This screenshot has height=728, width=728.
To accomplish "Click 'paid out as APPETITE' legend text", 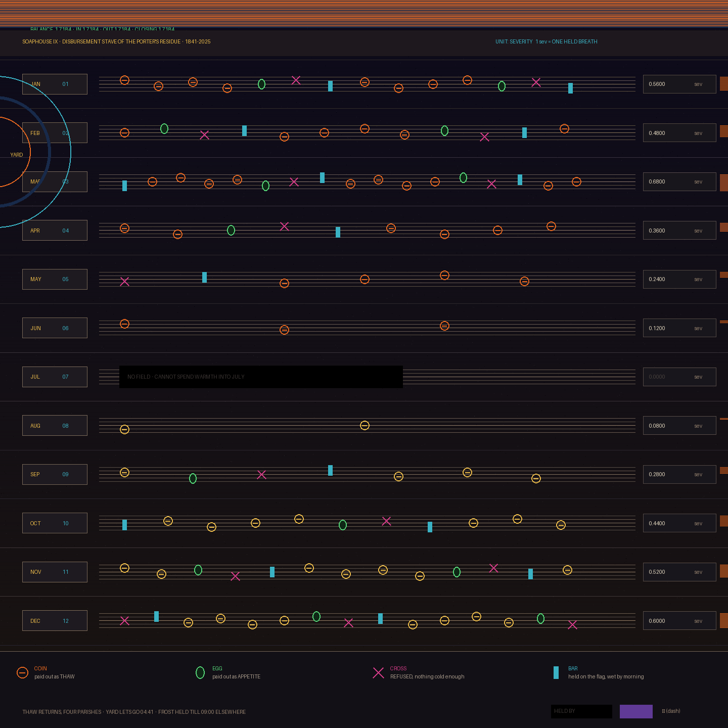I will coord(236,676).
